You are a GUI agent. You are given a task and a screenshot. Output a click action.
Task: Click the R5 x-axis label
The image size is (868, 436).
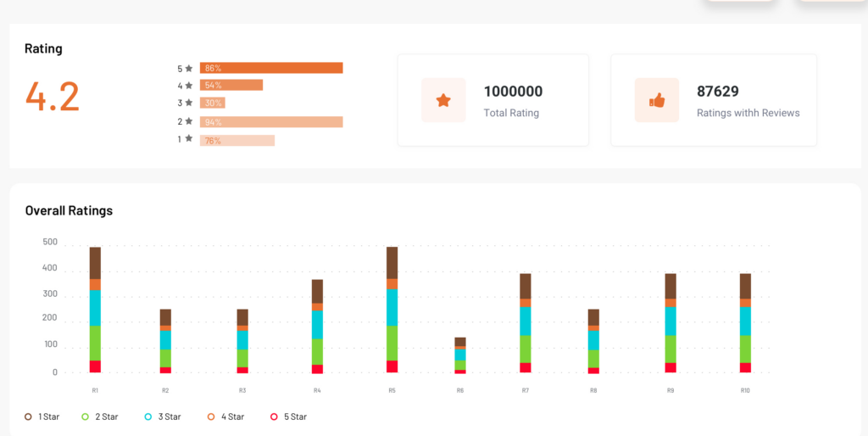[x=392, y=390]
